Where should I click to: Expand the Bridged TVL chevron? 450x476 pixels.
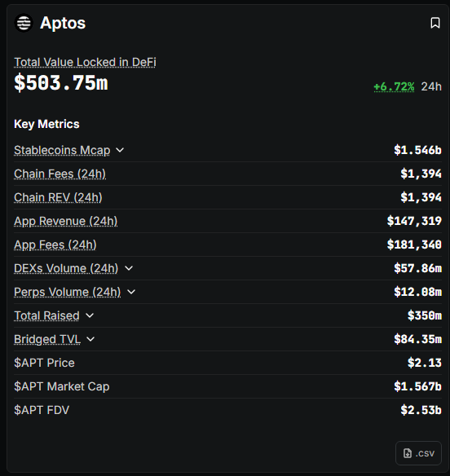tap(90, 339)
